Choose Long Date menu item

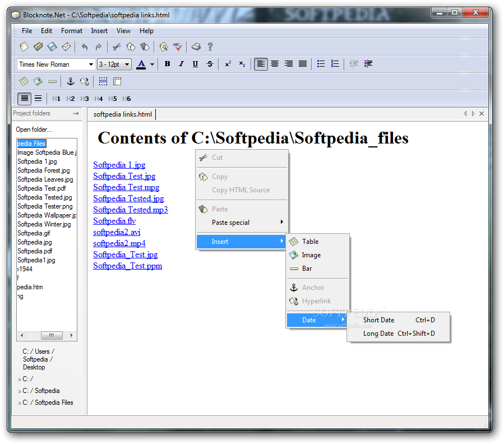point(399,334)
